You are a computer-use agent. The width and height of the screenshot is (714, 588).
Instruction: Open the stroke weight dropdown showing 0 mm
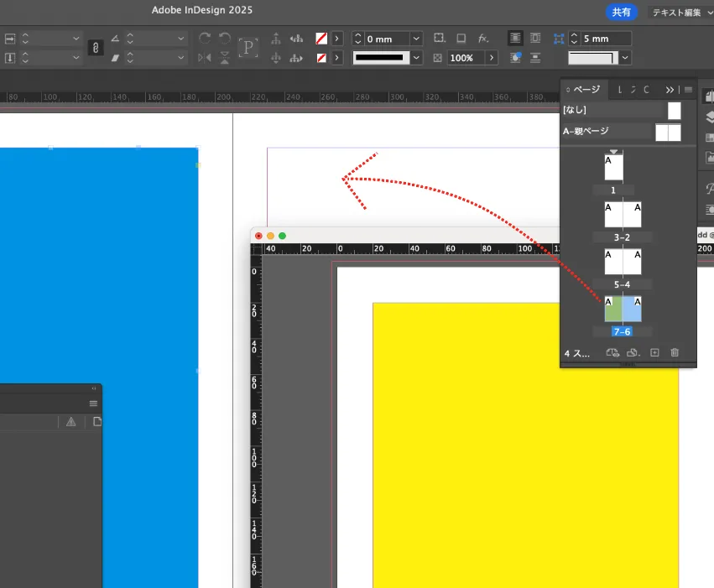(x=416, y=38)
